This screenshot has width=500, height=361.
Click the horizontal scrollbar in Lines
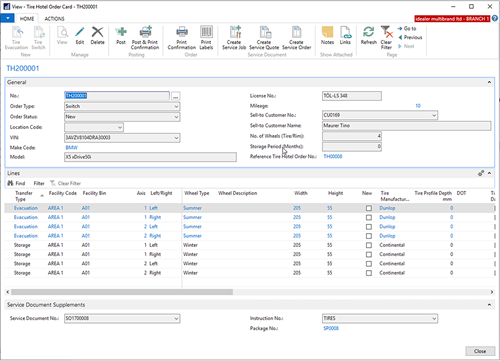(122, 292)
